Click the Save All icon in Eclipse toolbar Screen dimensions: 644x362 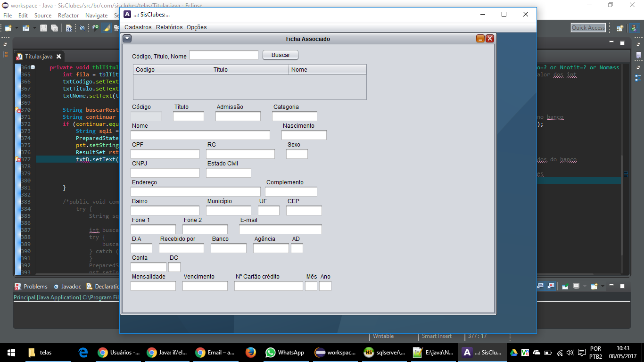tap(54, 28)
